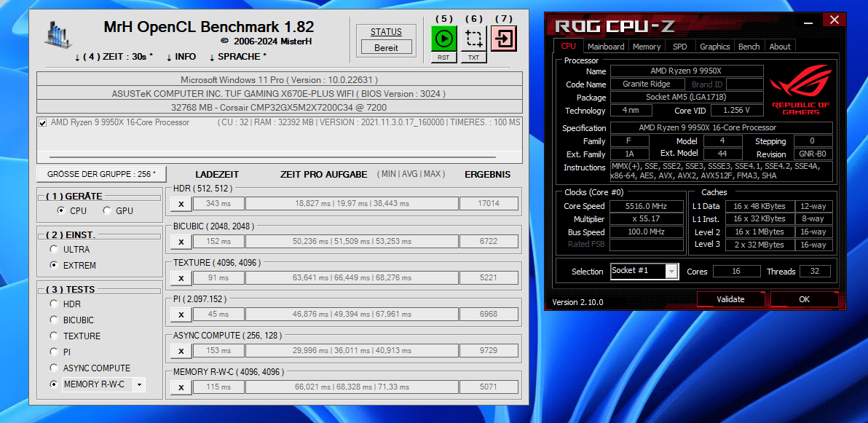Click the HDR load time 343 ms
Image resolution: width=868 pixels, height=423 pixels.
click(218, 204)
